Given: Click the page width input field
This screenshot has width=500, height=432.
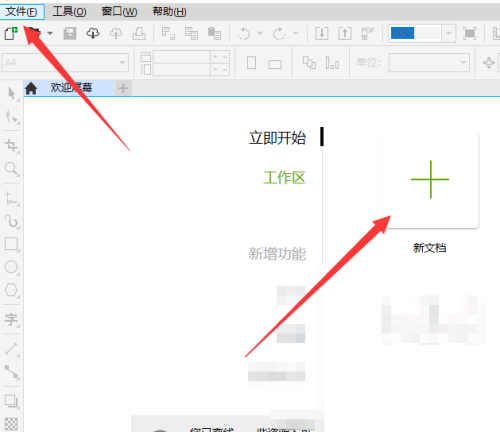Looking at the screenshot, I should (x=182, y=57).
